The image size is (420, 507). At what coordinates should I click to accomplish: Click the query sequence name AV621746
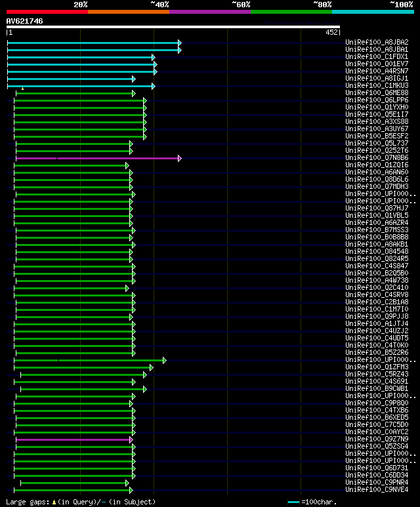coord(24,22)
